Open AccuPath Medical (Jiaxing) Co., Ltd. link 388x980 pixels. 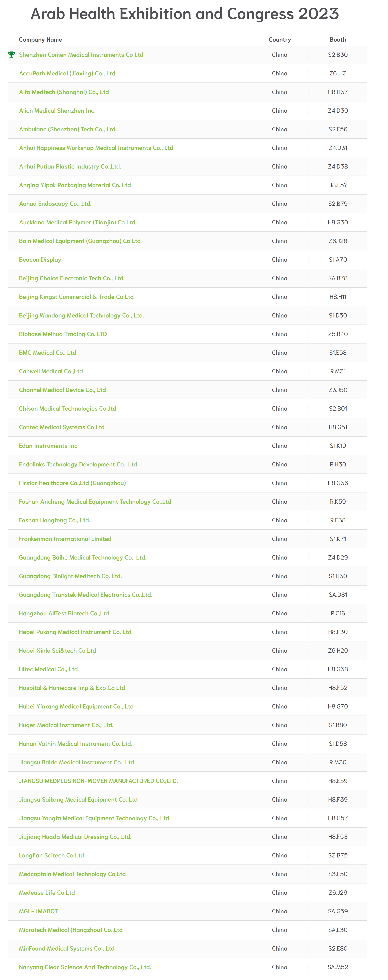[x=68, y=73]
